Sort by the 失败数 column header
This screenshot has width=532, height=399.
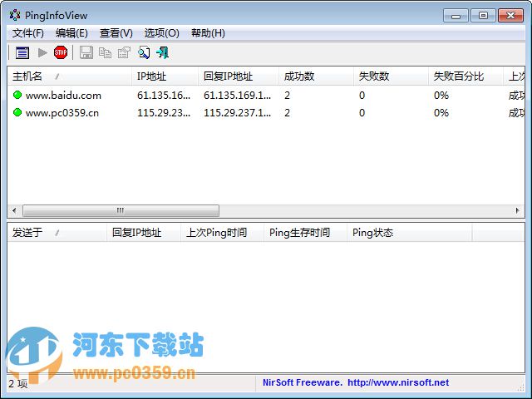tap(391, 76)
